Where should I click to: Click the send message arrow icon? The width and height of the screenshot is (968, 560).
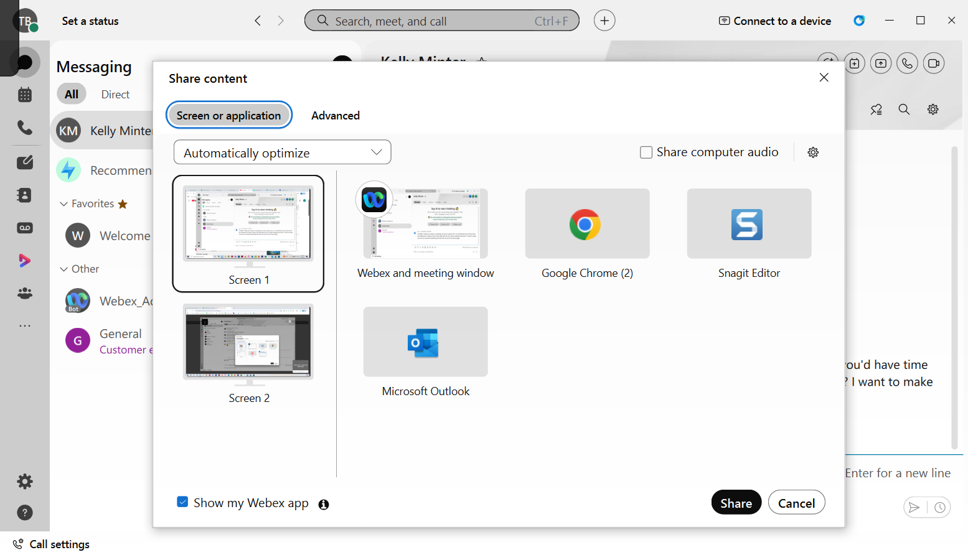pyautogui.click(x=914, y=508)
